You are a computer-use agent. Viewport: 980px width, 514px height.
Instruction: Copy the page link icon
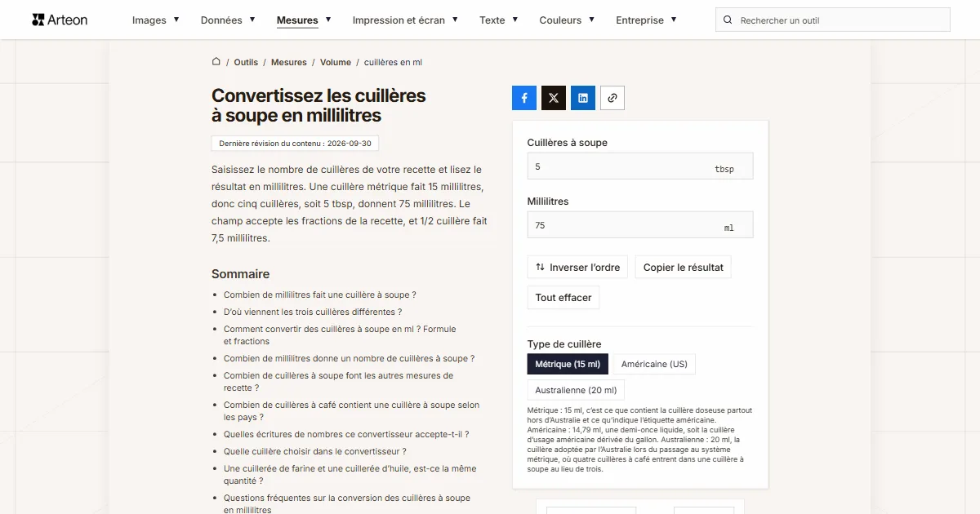(612, 98)
